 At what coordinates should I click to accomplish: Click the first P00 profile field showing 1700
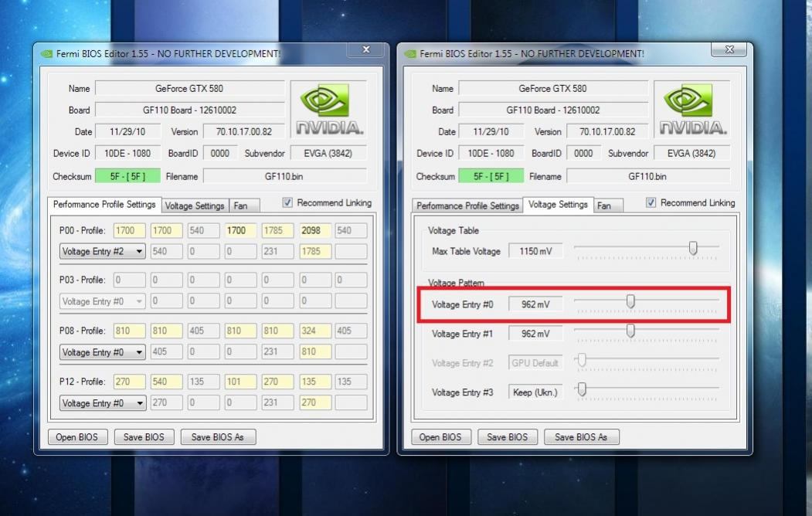[130, 230]
